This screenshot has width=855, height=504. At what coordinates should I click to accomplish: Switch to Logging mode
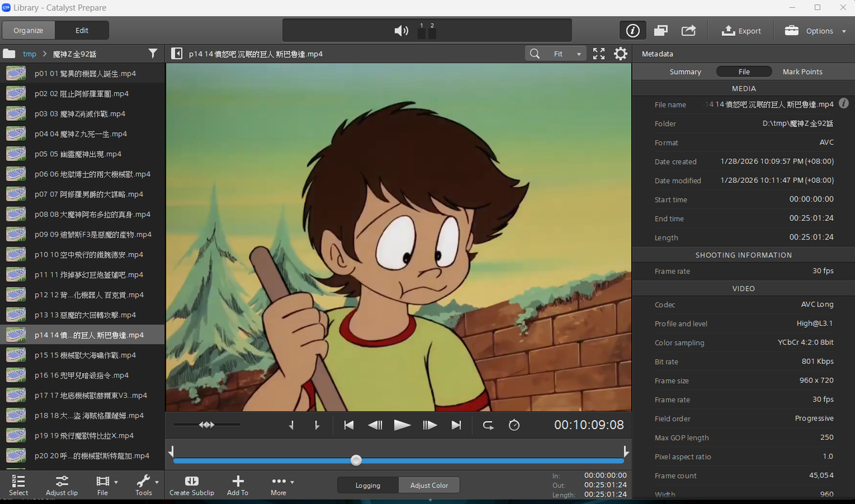tap(368, 485)
